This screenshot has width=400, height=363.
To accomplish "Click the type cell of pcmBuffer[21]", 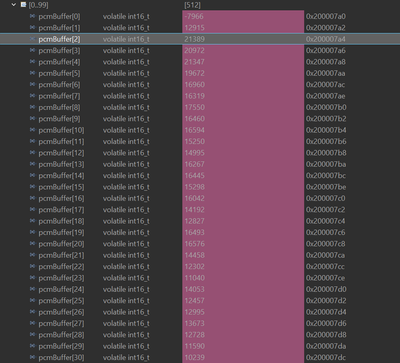I will pos(126,255).
